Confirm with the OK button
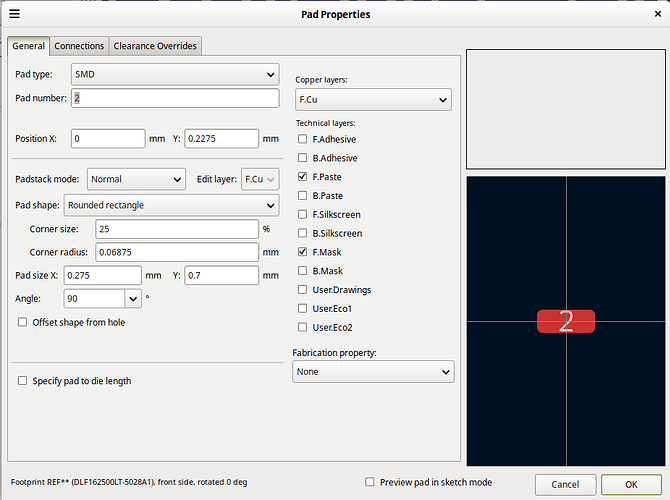 (631, 484)
